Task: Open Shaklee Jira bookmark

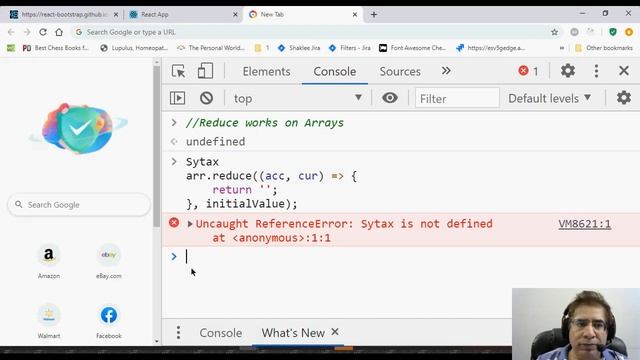Action: [299, 48]
